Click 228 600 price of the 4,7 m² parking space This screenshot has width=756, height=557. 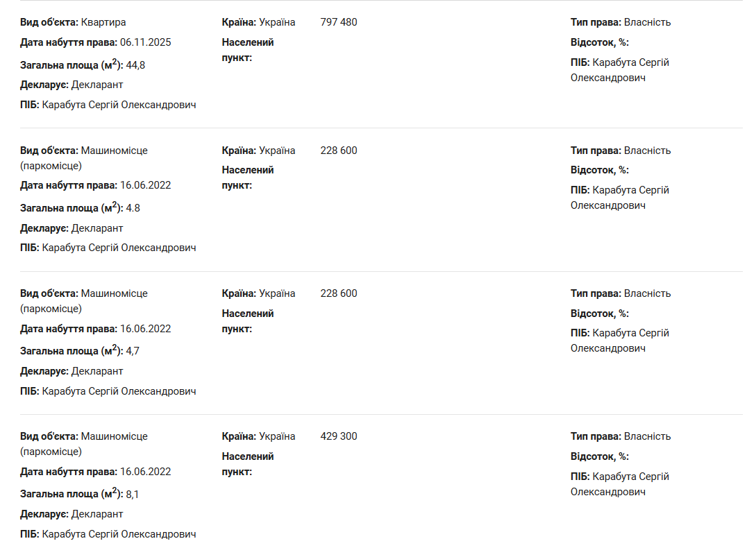pyautogui.click(x=339, y=293)
